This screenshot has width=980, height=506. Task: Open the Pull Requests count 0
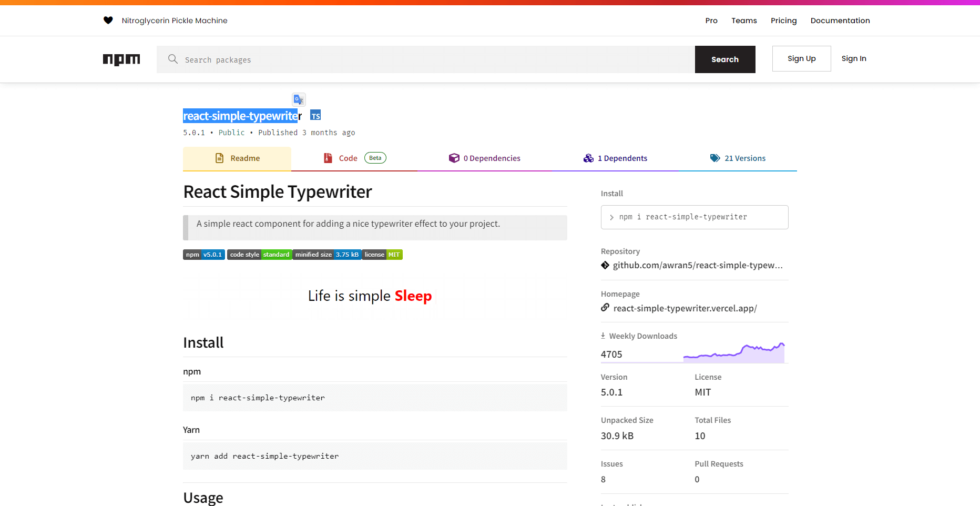click(x=697, y=479)
